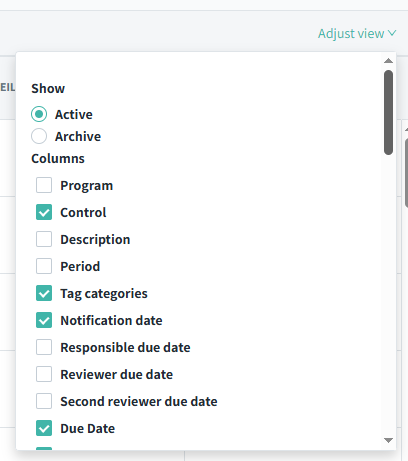Screen dimensions: 408x461
Task: Disable the Tag categories column
Action: [x=44, y=293]
